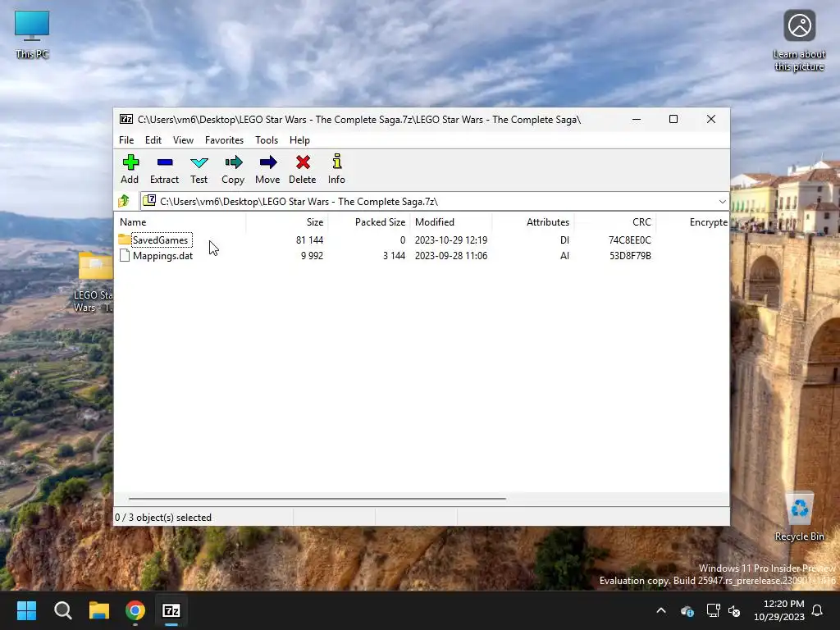This screenshot has height=630, width=840.
Task: Click the Move toolbar icon
Action: (x=268, y=162)
